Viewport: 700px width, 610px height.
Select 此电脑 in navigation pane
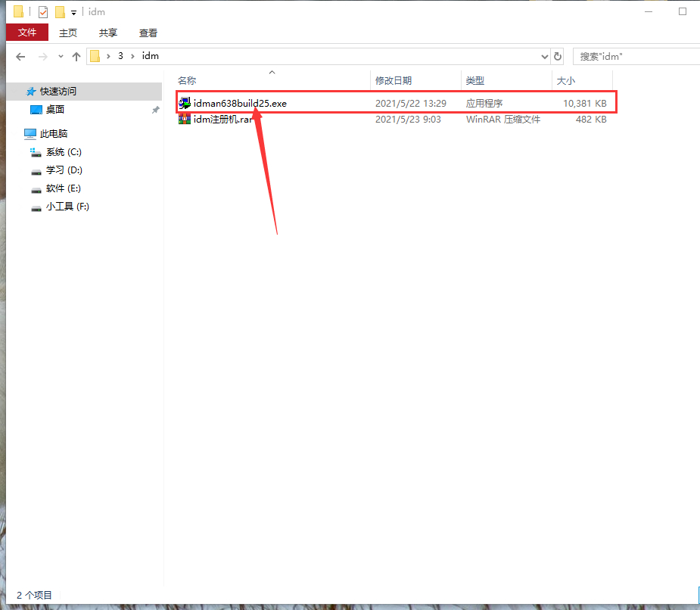[x=54, y=133]
